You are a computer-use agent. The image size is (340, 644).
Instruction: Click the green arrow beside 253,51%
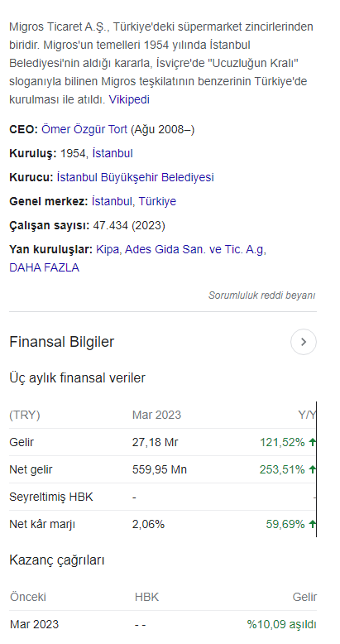[x=313, y=469]
